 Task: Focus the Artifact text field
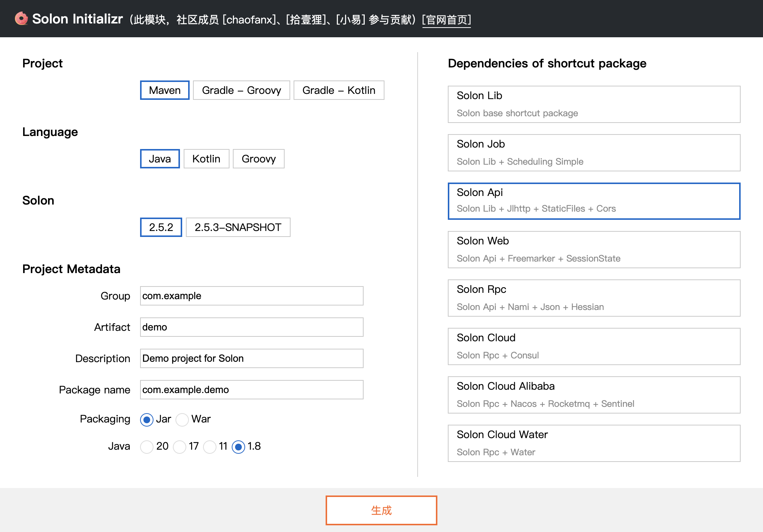[x=251, y=327]
